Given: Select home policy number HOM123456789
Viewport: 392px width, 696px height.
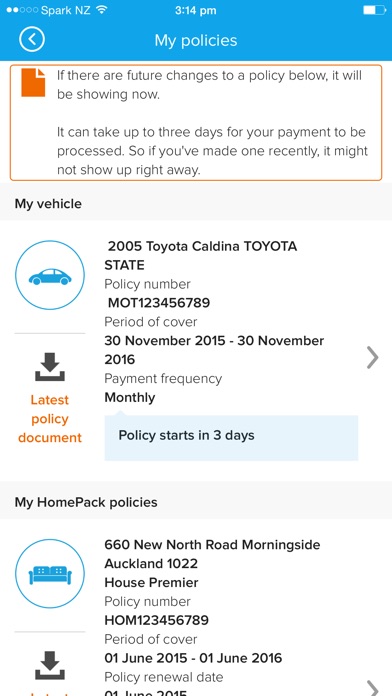Looking at the screenshot, I should click(x=156, y=620).
